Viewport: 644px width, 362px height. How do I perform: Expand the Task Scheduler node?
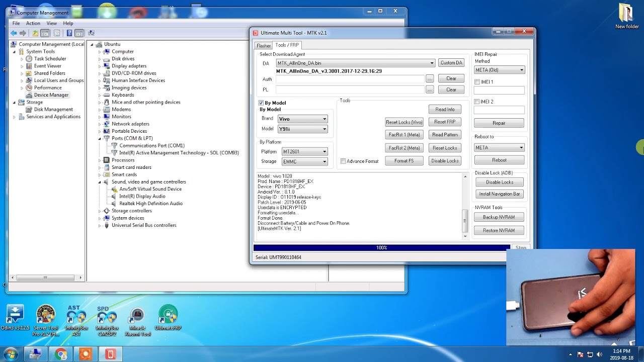pos(22,59)
